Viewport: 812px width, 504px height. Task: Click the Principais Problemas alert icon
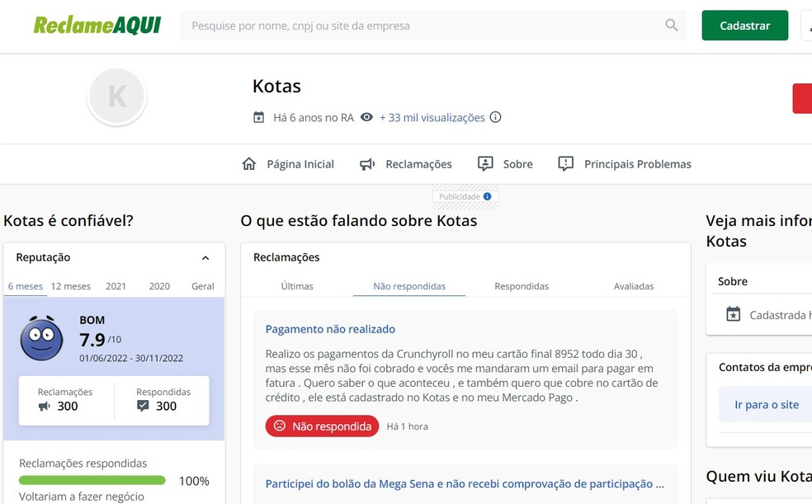[565, 164]
